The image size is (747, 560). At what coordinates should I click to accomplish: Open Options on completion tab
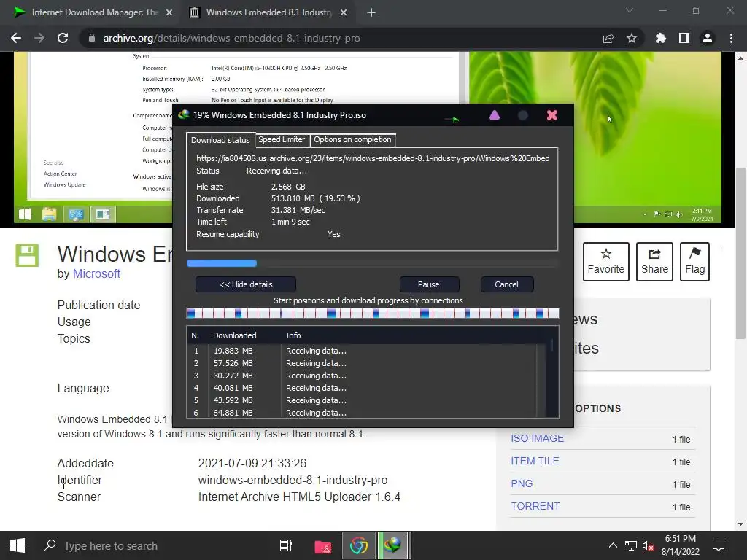pyautogui.click(x=352, y=139)
